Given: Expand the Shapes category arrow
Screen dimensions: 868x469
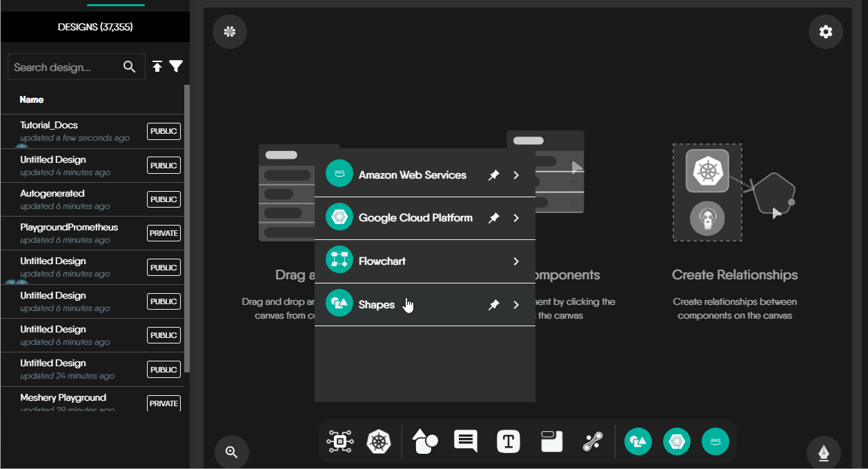Looking at the screenshot, I should click(516, 305).
